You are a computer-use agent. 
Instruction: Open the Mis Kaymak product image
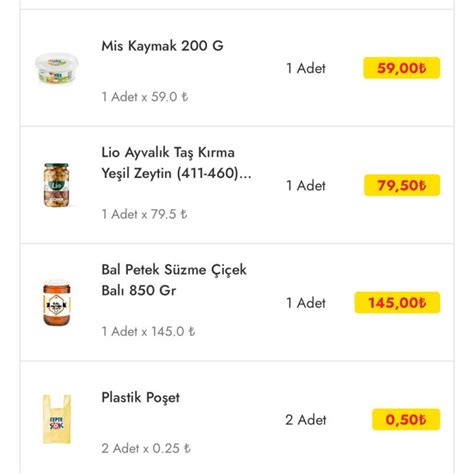[x=57, y=68]
